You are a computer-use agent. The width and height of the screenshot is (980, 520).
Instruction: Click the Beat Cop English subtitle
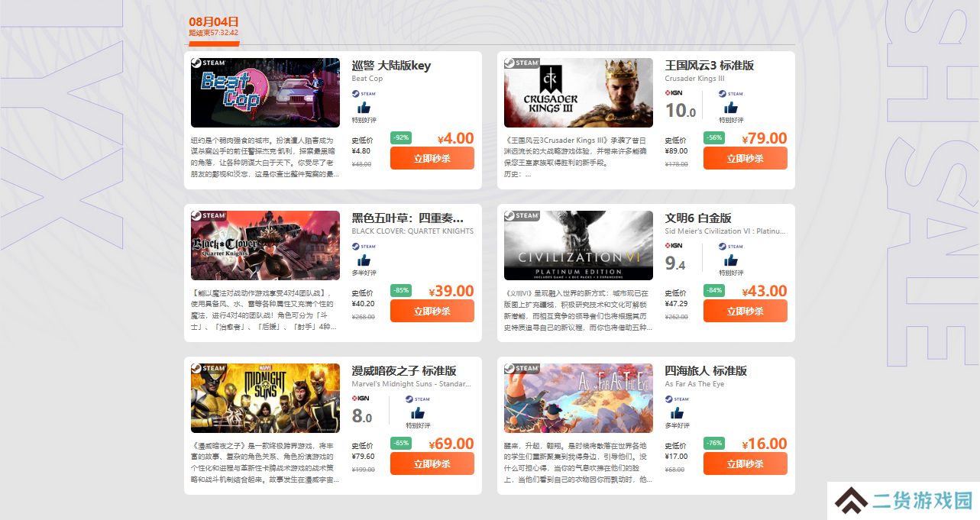(367, 79)
